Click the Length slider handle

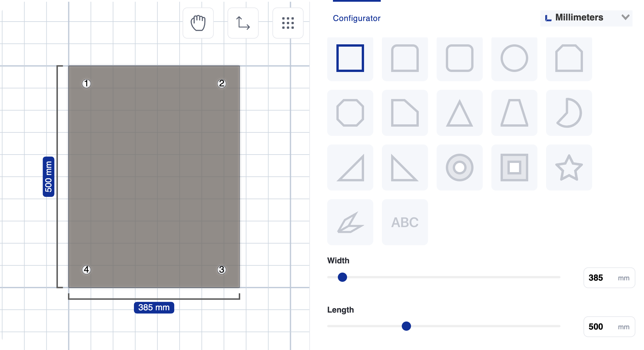(406, 326)
